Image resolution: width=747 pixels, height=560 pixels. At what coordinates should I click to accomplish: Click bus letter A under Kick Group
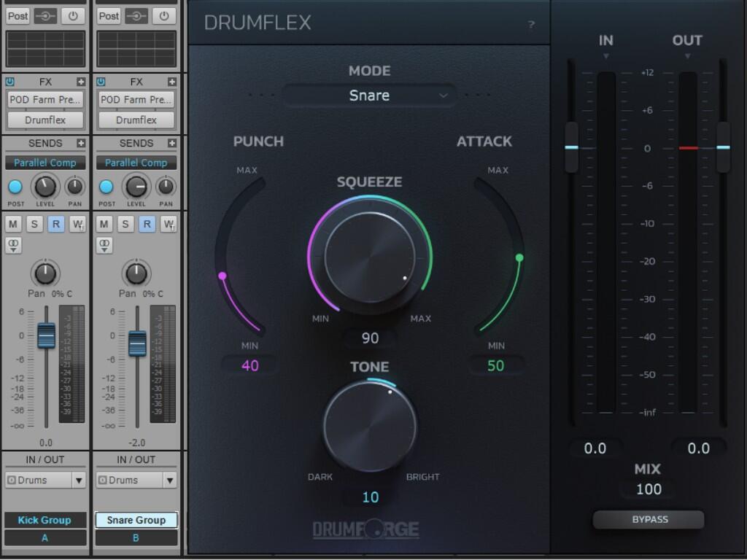(45, 538)
